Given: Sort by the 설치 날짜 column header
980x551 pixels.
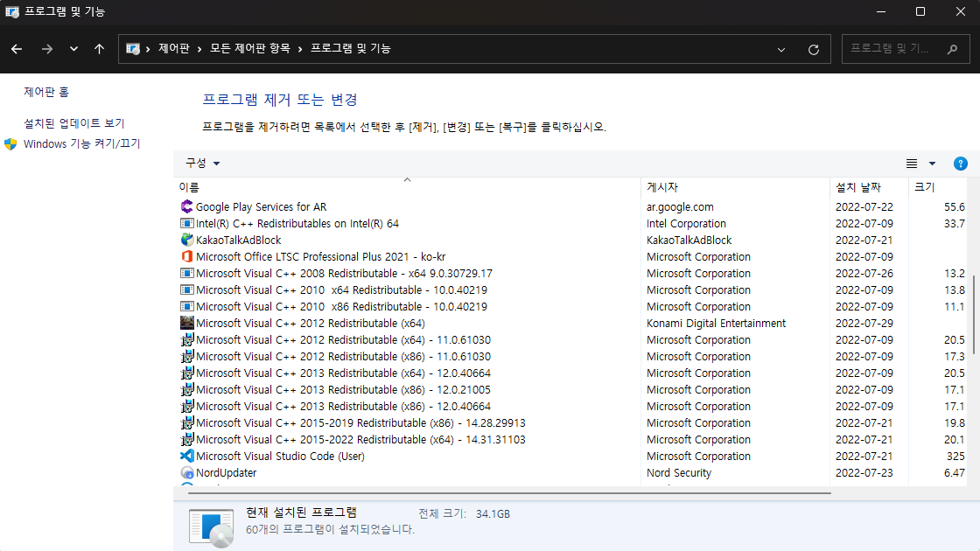Looking at the screenshot, I should (x=869, y=187).
